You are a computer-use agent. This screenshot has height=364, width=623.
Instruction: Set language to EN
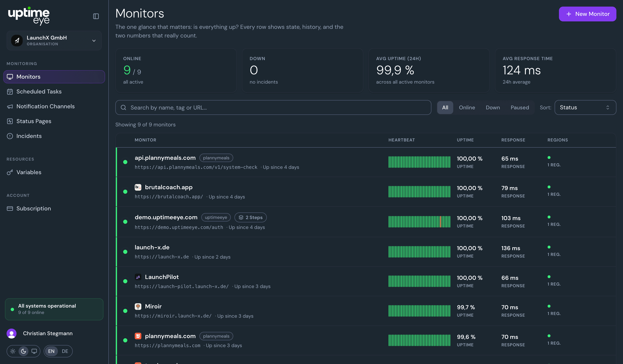point(51,351)
